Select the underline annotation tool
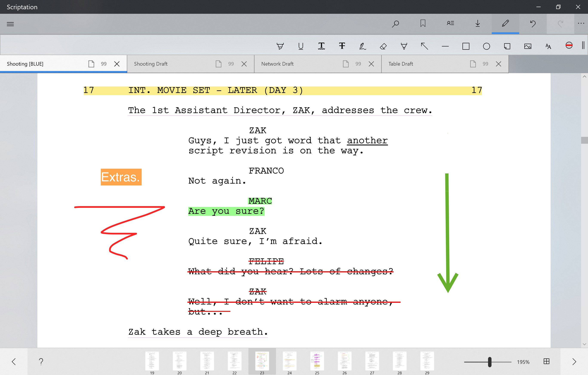 click(x=301, y=46)
